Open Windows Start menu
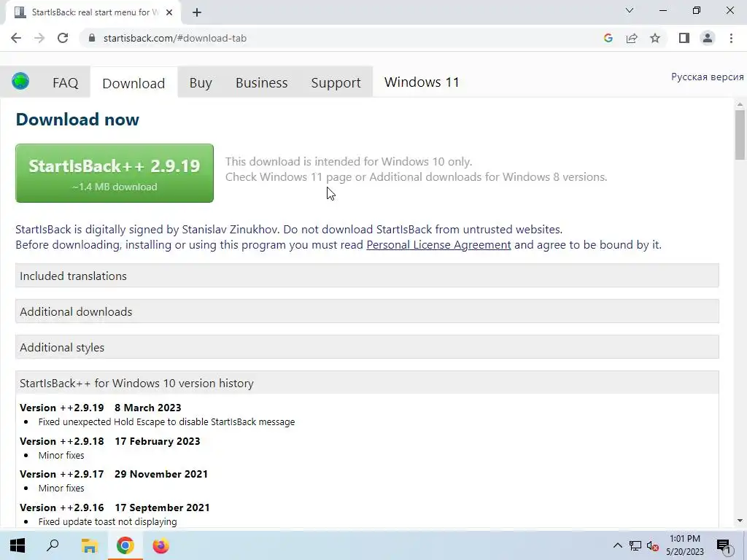The image size is (747, 560). pos(18,545)
